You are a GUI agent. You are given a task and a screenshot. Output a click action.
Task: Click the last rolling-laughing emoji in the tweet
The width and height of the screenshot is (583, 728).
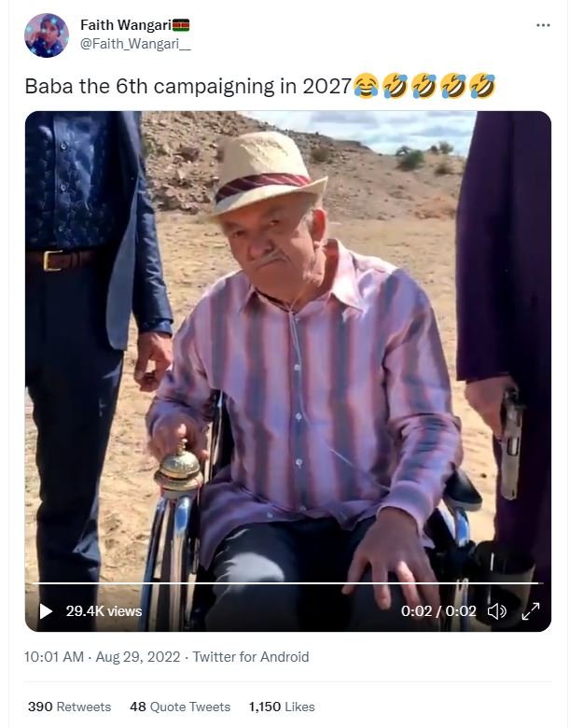(483, 87)
